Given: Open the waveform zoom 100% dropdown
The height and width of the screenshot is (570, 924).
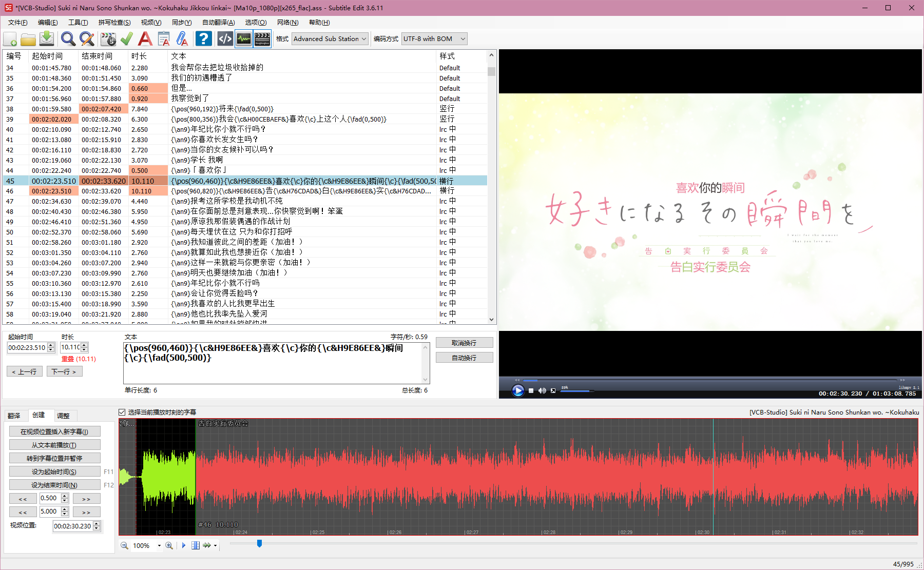Looking at the screenshot, I should tap(159, 545).
